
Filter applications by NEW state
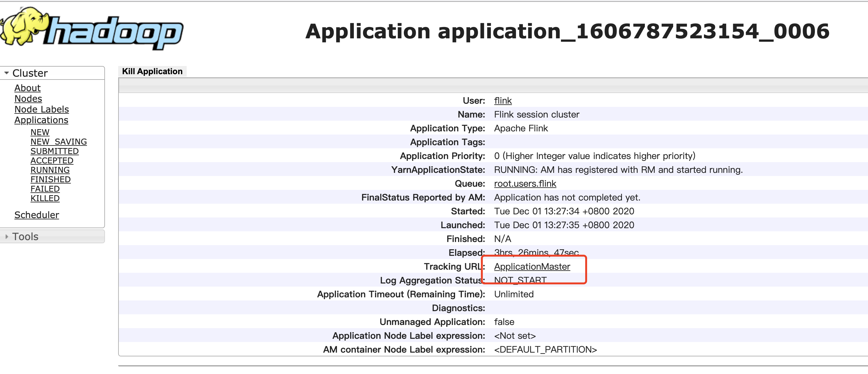tap(40, 132)
